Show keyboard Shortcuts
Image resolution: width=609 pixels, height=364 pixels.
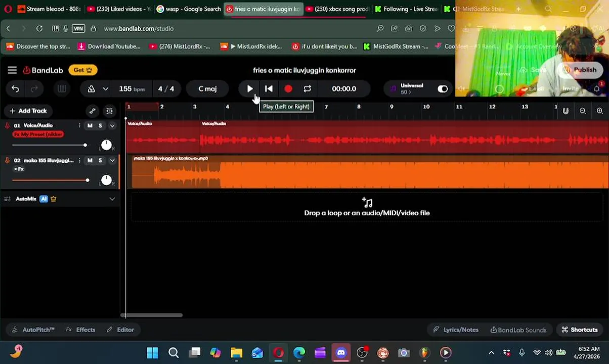(580, 330)
